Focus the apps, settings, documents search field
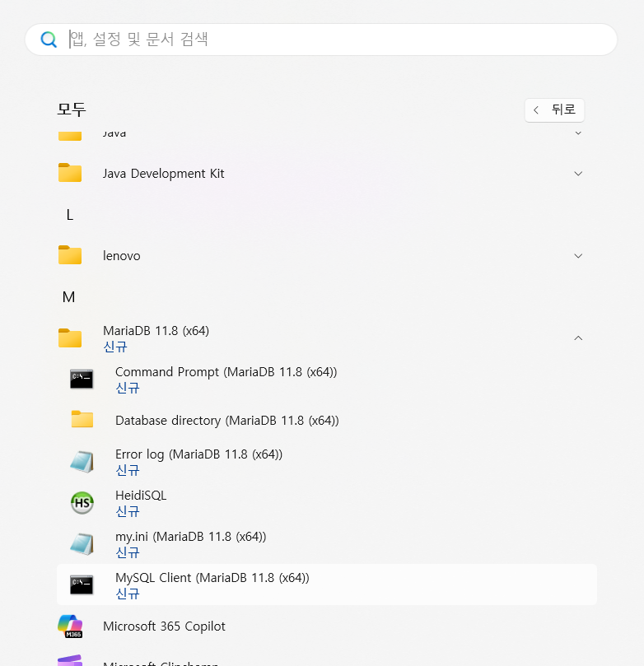Viewport: 644px width, 666px height. 329,40
